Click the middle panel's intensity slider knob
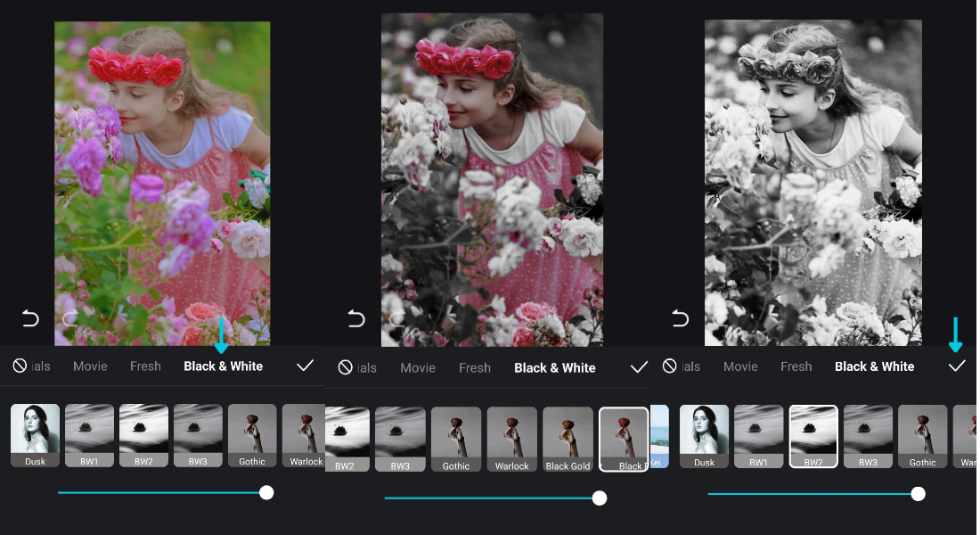 pos(599,498)
